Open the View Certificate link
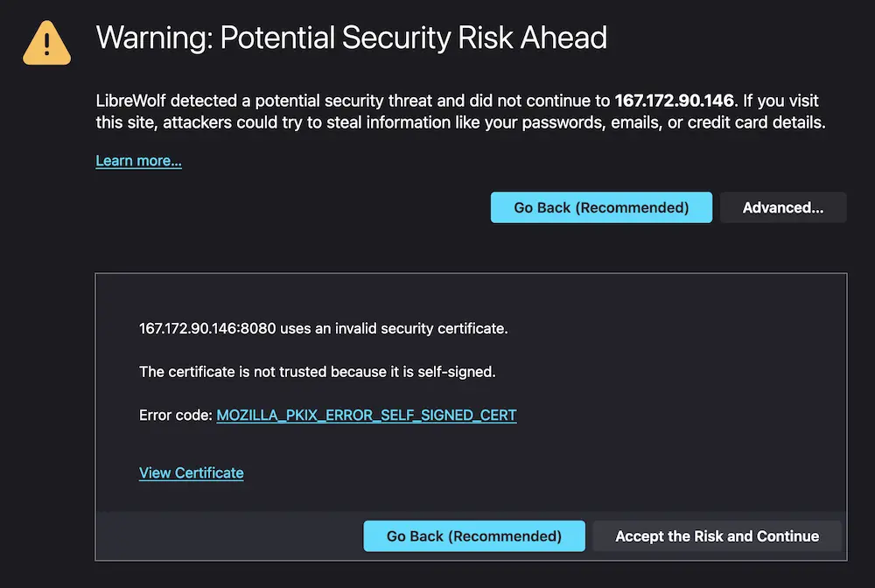 point(191,472)
